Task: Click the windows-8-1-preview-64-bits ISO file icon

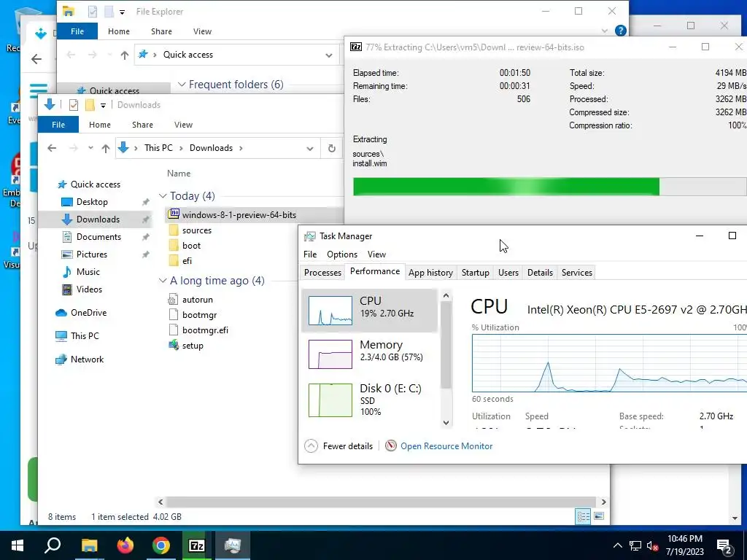Action: [174, 214]
